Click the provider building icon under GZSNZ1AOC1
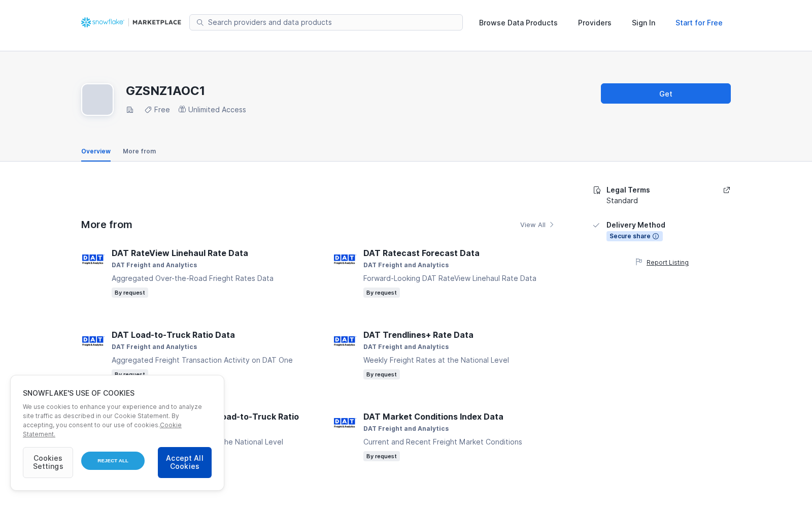812x508 pixels. point(130,110)
